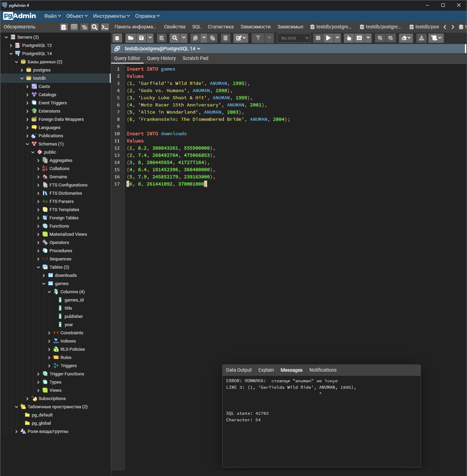Click the Save Data Changes database icon
Screen dimensions: 467x476
click(x=162, y=38)
